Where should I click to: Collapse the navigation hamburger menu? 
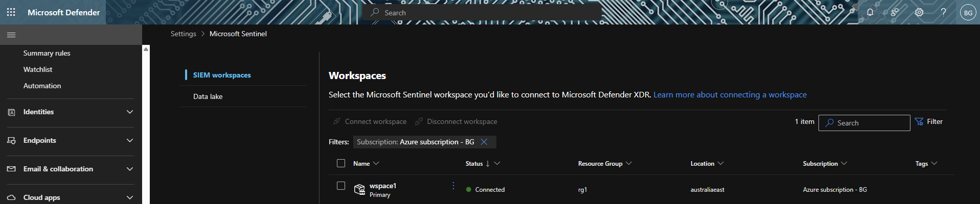tap(11, 35)
